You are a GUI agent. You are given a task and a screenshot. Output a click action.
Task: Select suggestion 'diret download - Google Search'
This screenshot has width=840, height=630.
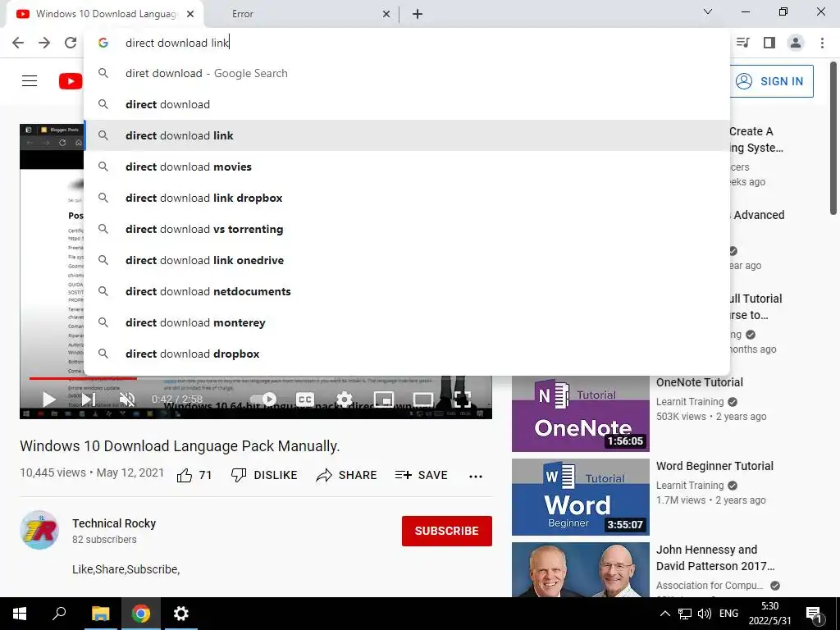point(407,73)
